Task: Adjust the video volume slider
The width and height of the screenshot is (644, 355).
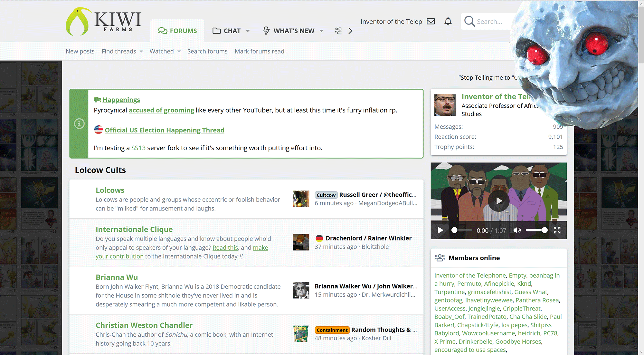Action: 536,230
